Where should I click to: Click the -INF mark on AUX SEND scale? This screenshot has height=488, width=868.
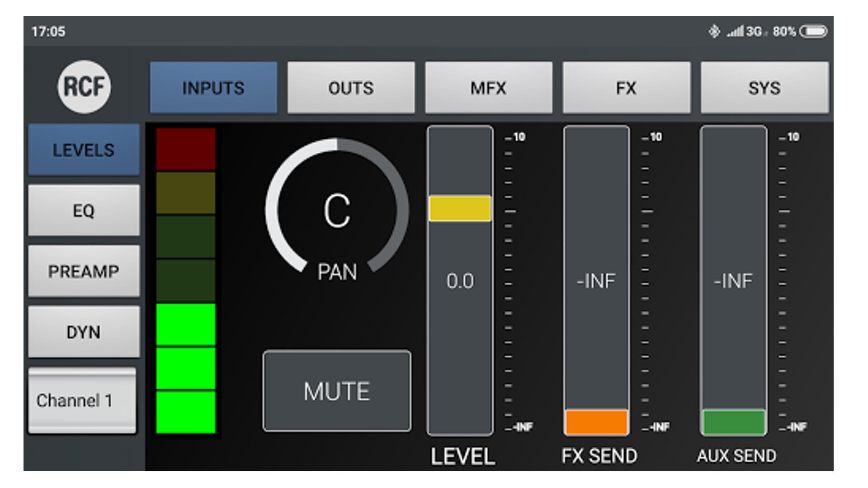pyautogui.click(x=793, y=427)
